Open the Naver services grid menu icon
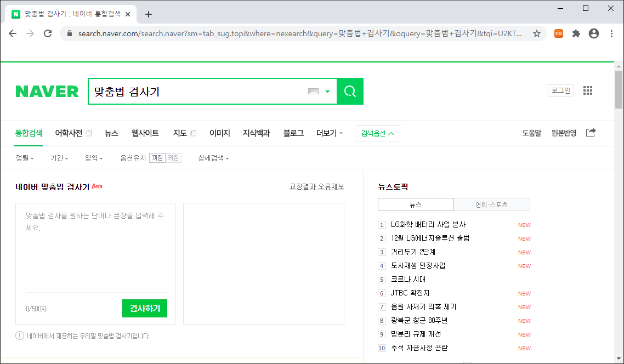Viewport: 624px width, 364px height. pos(588,90)
